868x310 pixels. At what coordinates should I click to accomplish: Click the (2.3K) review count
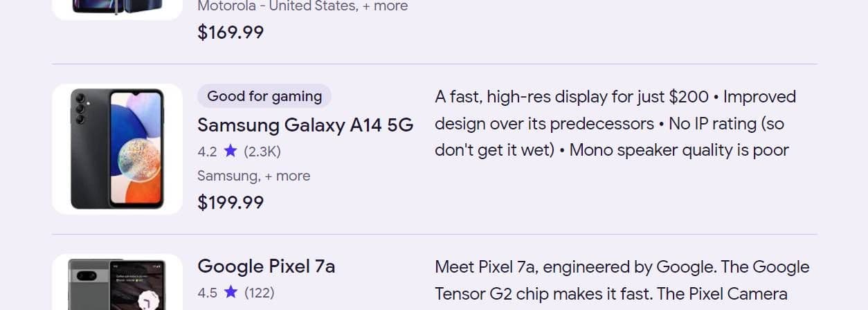click(262, 151)
